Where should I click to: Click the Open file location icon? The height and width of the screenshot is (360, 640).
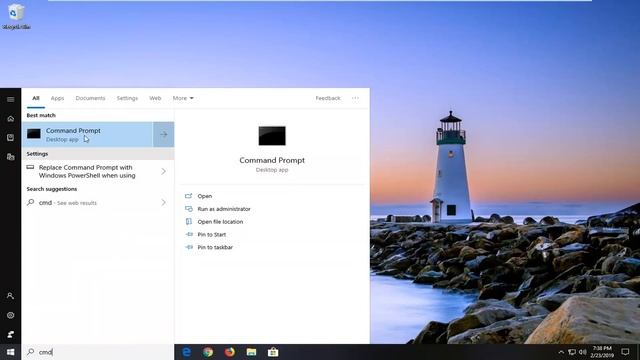(189, 221)
